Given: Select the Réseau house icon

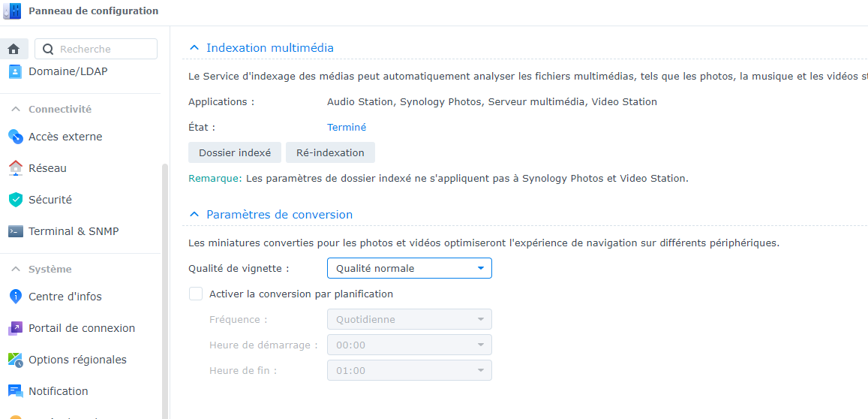Looking at the screenshot, I should click(15, 168).
